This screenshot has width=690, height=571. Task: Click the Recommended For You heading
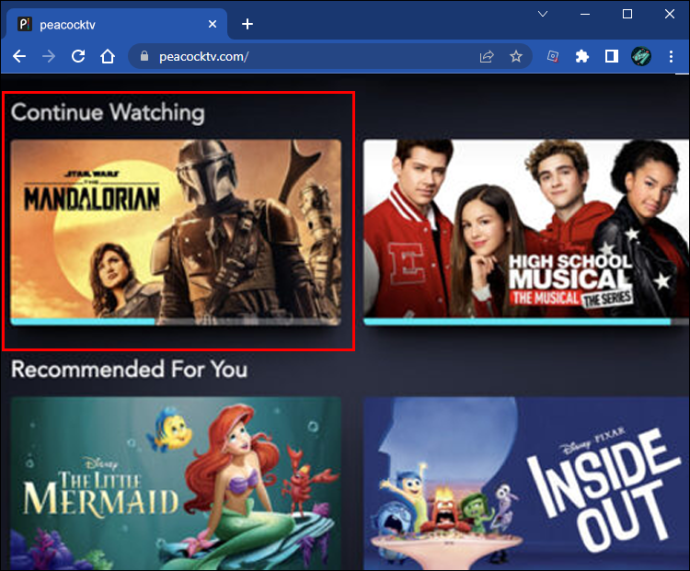pos(129,369)
